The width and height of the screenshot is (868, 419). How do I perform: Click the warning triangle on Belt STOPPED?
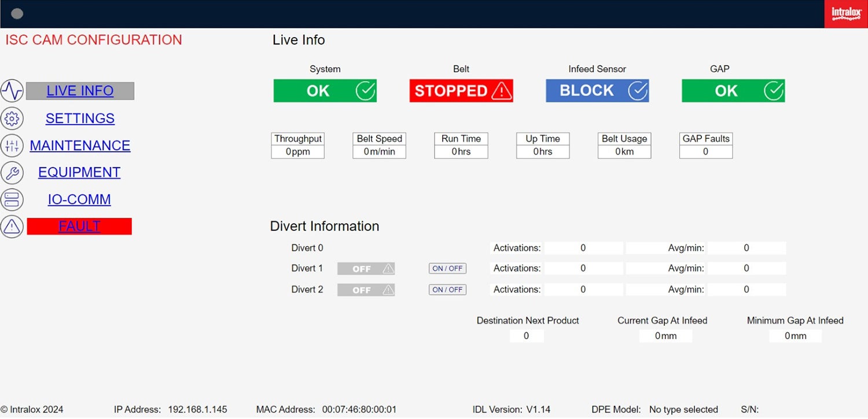[x=502, y=91]
